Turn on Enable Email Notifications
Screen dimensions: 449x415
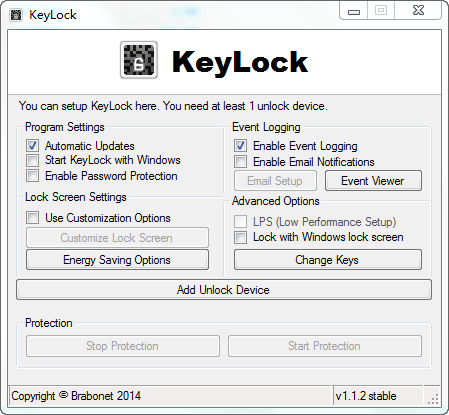240,162
